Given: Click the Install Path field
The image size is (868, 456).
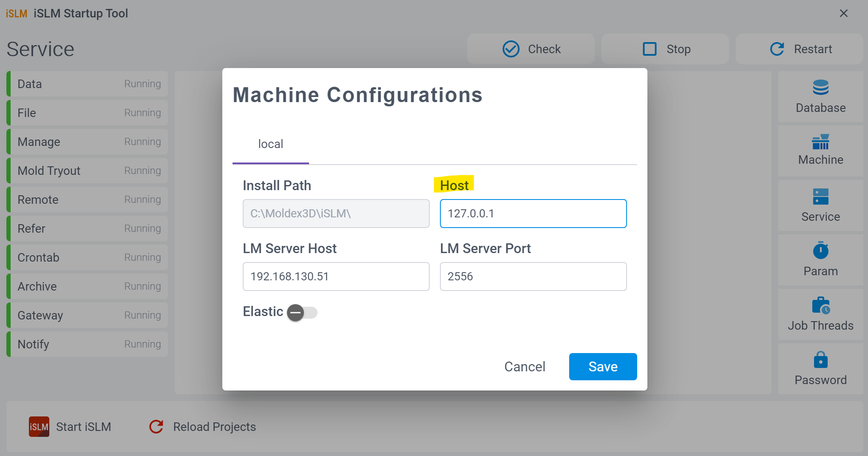Looking at the screenshot, I should (336, 214).
